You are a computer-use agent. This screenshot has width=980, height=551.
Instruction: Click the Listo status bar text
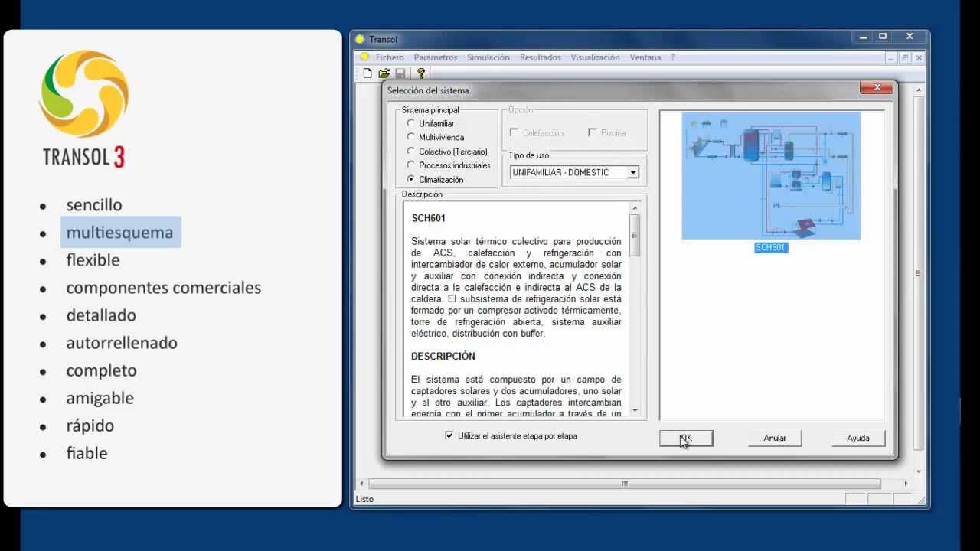[364, 499]
